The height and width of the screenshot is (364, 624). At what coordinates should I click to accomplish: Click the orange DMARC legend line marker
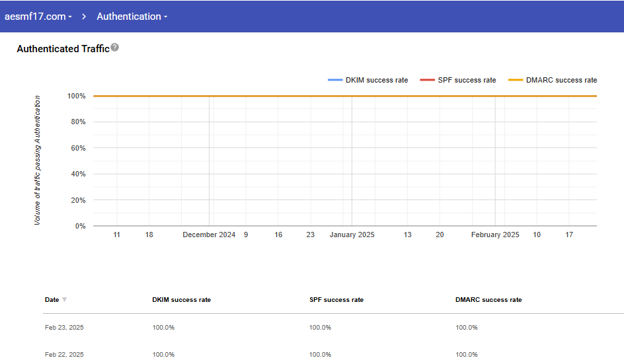click(x=516, y=81)
